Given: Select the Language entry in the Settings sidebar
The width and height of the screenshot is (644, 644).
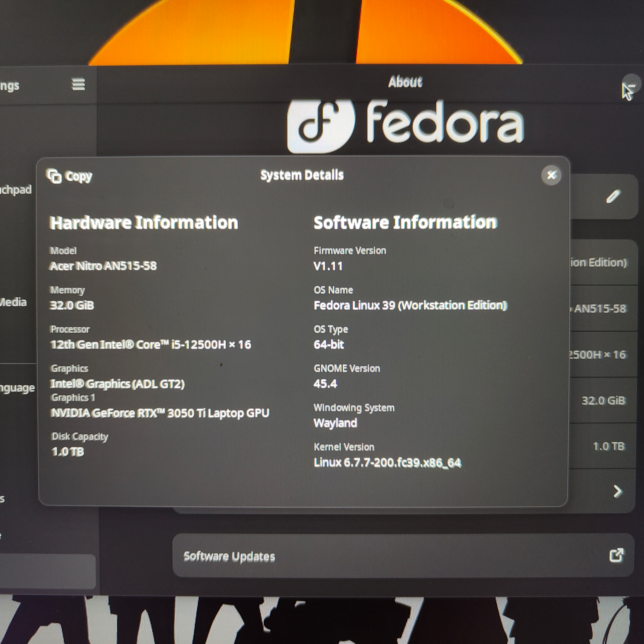Looking at the screenshot, I should pyautogui.click(x=18, y=388).
